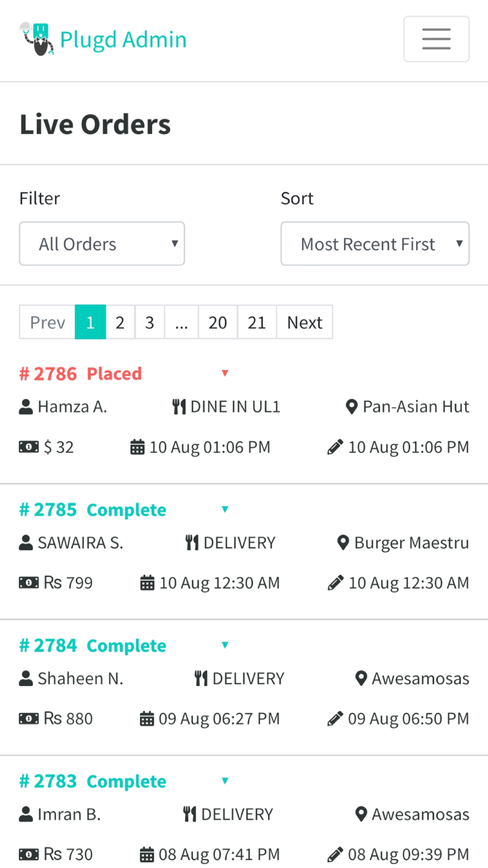Click fork-and-knife icon next to DINE IN UL1
This screenshot has height=868, width=488.
pyautogui.click(x=179, y=407)
